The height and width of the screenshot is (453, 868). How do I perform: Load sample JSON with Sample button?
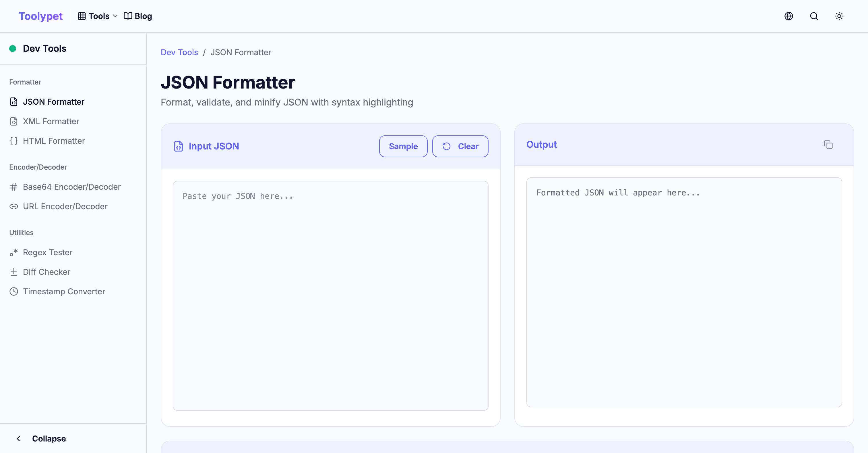coord(403,146)
